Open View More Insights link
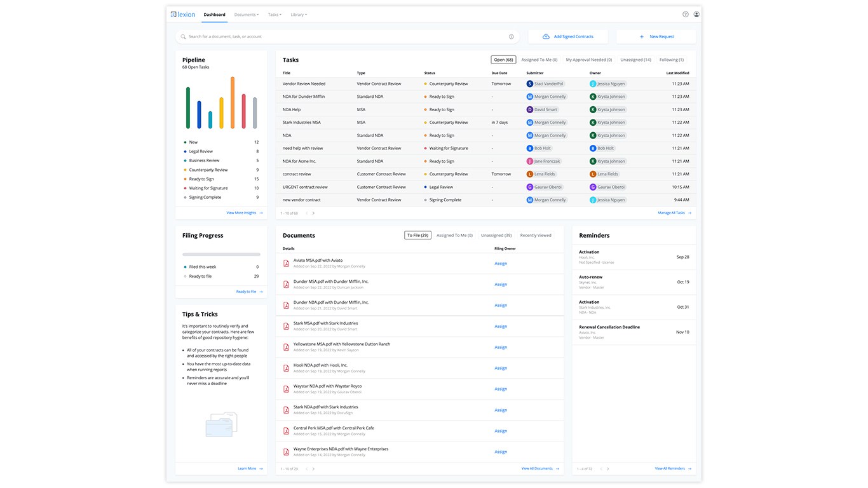This screenshot has height=488, width=868. [x=245, y=213]
